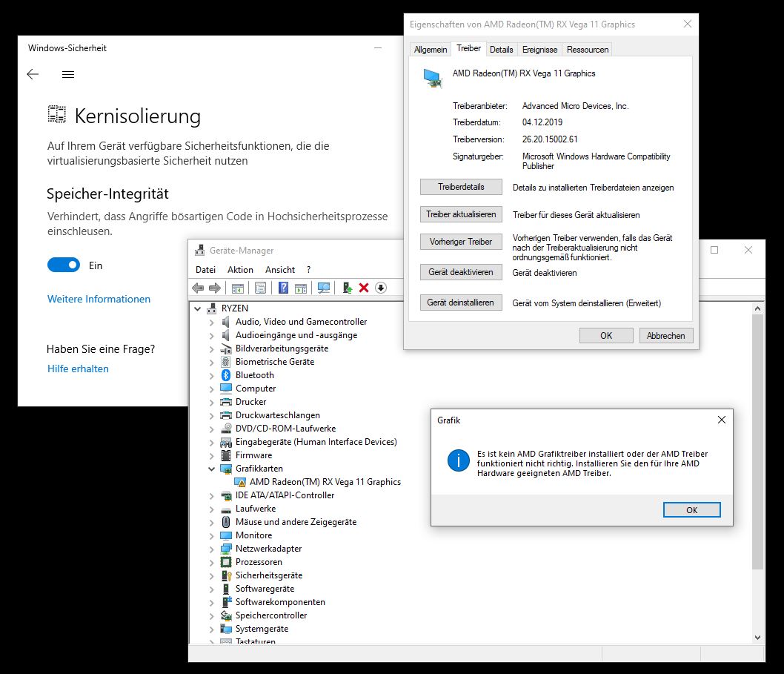Click the blue Help question mark icon
The height and width of the screenshot is (674, 784).
[284, 288]
